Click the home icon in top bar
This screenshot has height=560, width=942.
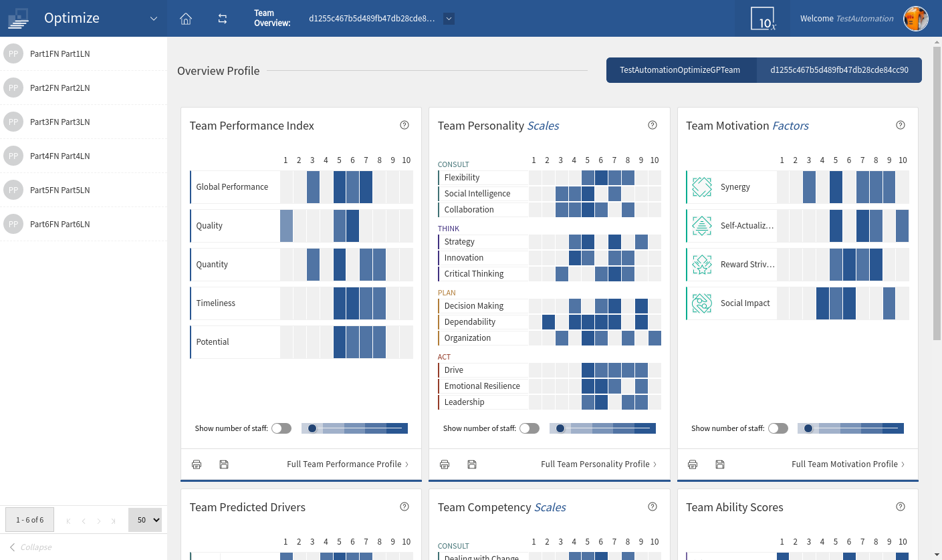coord(186,19)
